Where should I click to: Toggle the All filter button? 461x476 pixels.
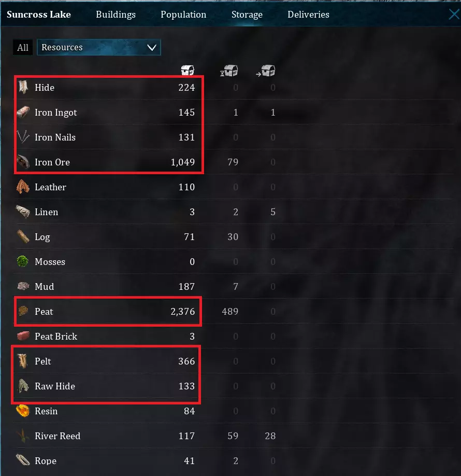[23, 47]
